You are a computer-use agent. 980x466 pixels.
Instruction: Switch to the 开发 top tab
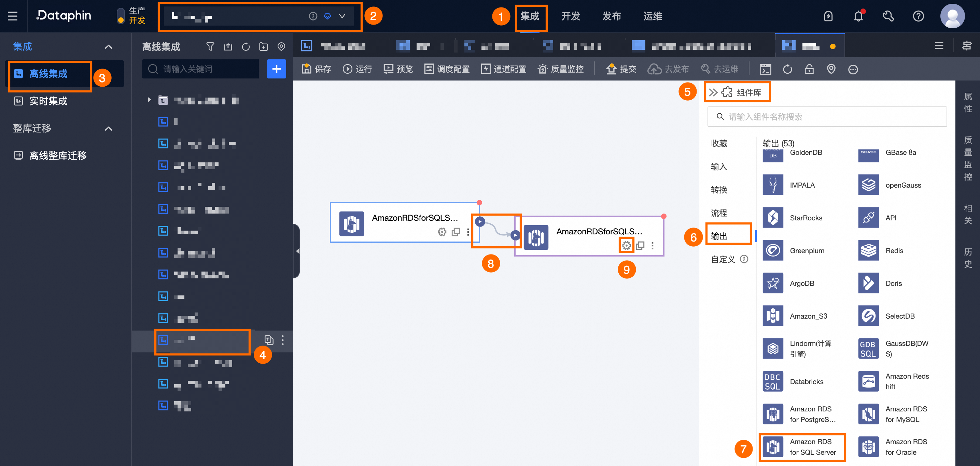(x=571, y=16)
